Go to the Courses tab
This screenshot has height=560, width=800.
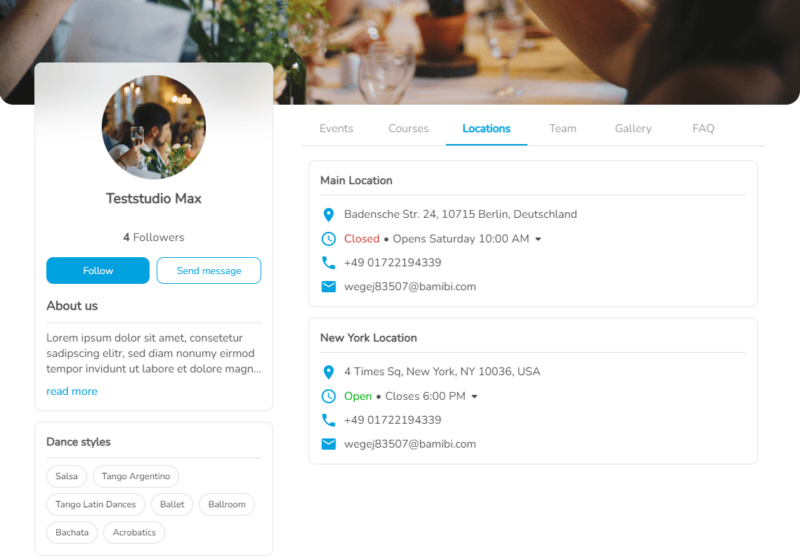click(x=408, y=129)
